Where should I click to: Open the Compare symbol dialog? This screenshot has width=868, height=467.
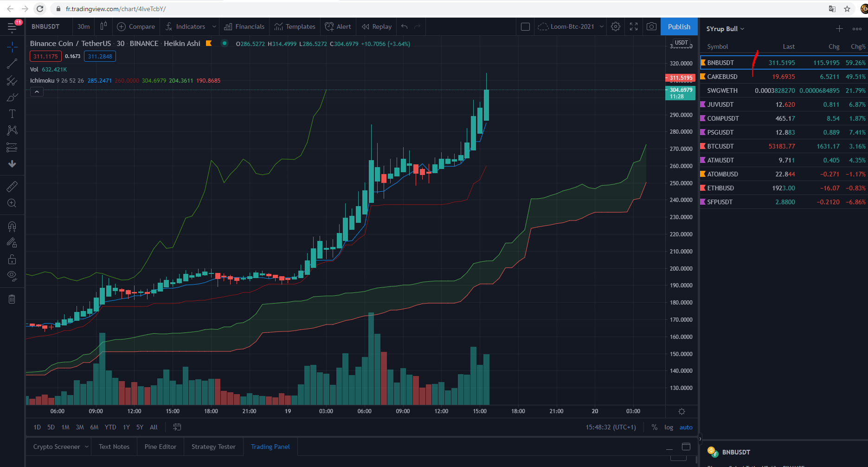(136, 26)
